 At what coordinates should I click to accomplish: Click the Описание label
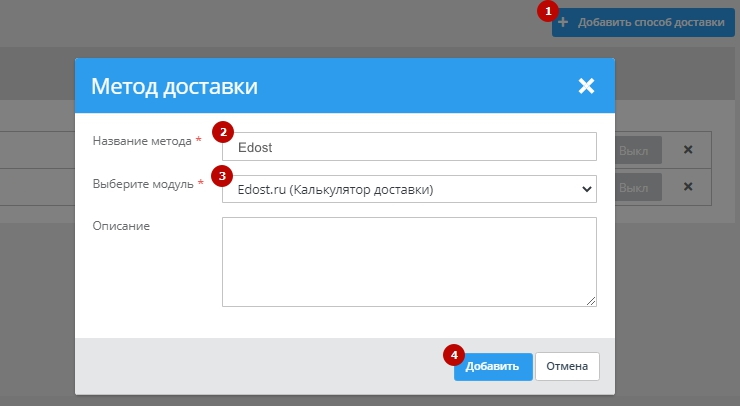121,226
